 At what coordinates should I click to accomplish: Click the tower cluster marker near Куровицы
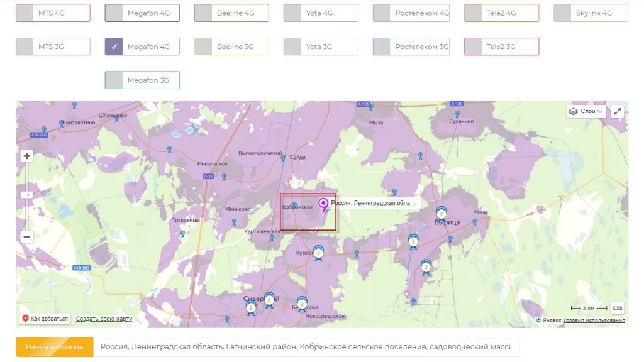(318, 253)
